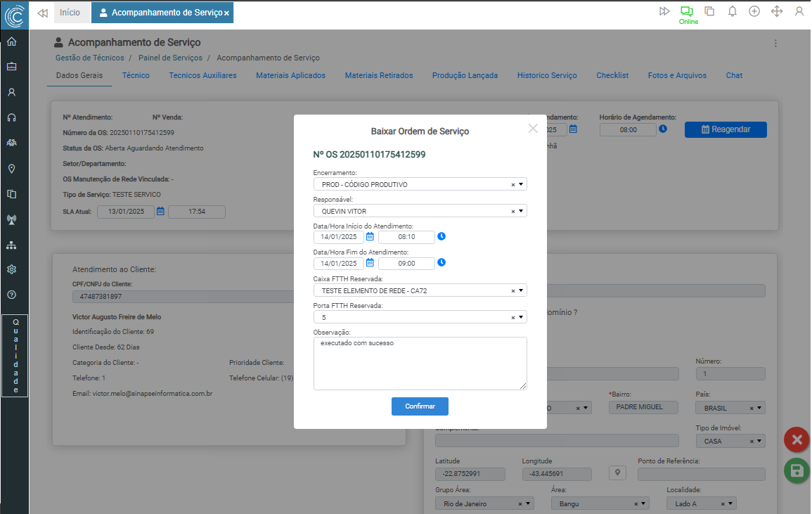Open the Online chat status icon
This screenshot has width=812, height=514.
[x=686, y=12]
